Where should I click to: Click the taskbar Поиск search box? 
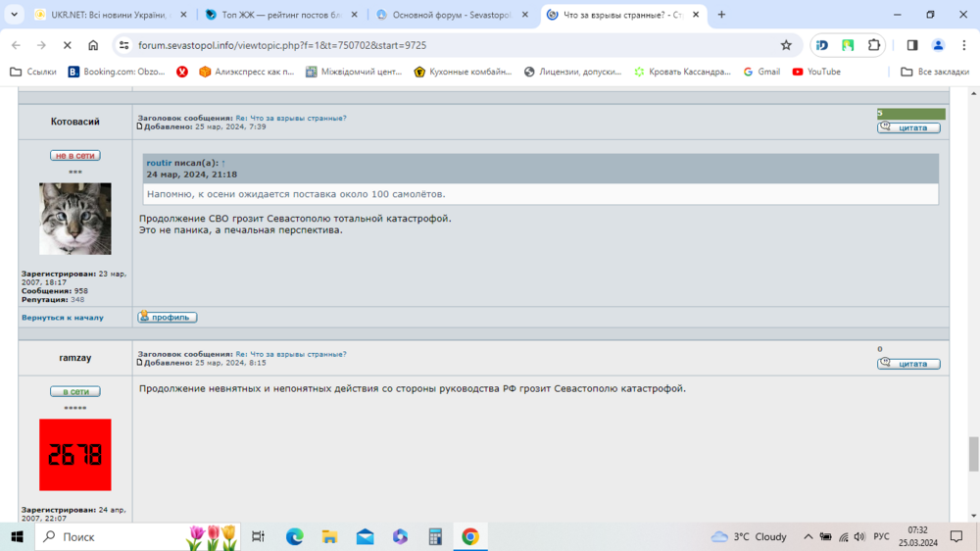tap(137, 536)
